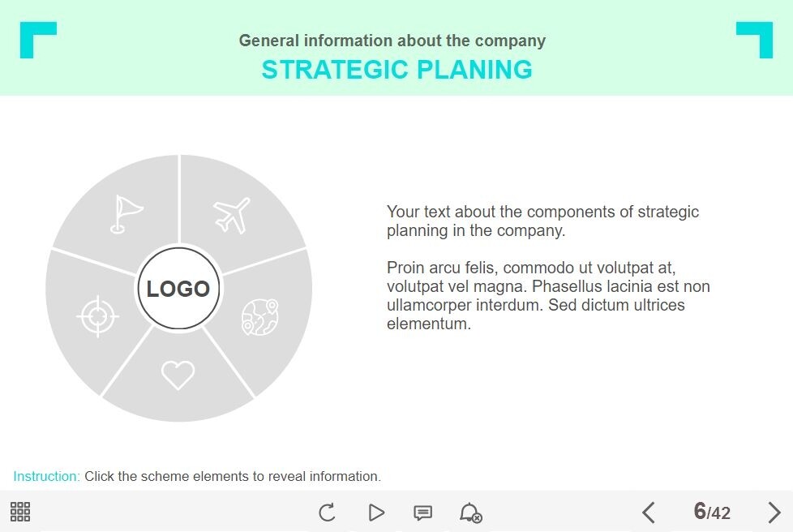Go to the next slide arrow
793x532 pixels.
774,513
